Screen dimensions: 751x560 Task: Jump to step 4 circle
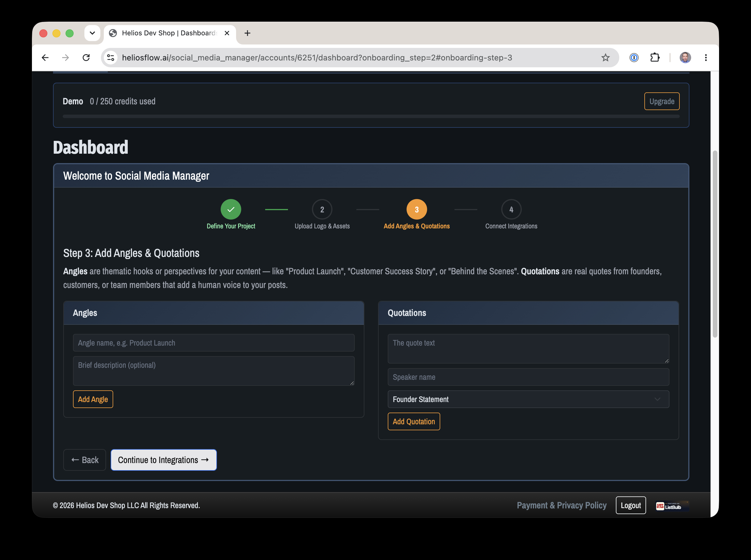click(511, 209)
